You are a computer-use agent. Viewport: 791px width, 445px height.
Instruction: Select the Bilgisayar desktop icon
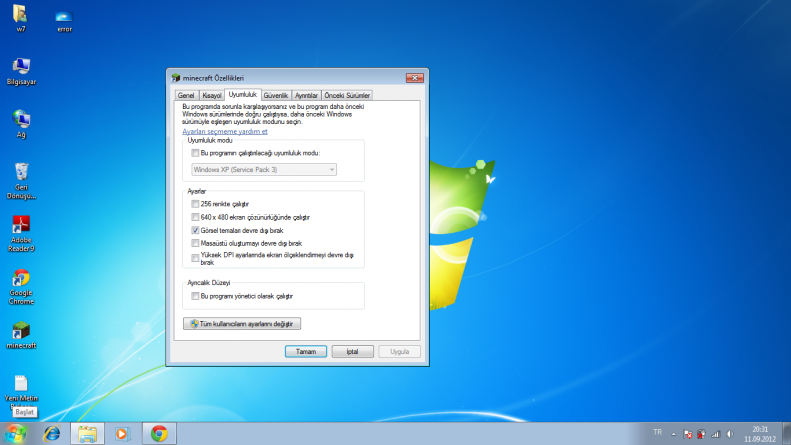21,71
